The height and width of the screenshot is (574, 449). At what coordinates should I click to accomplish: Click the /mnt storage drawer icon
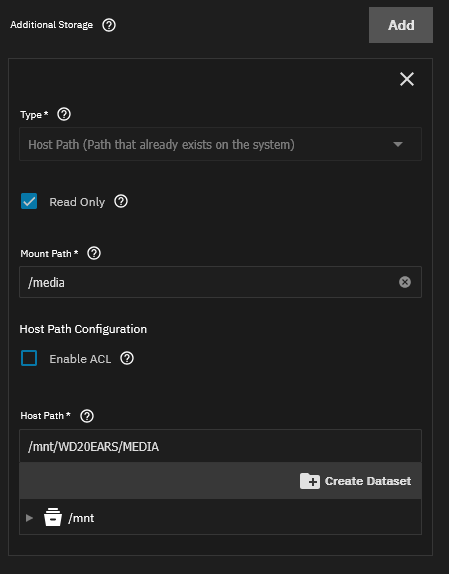(x=53, y=517)
